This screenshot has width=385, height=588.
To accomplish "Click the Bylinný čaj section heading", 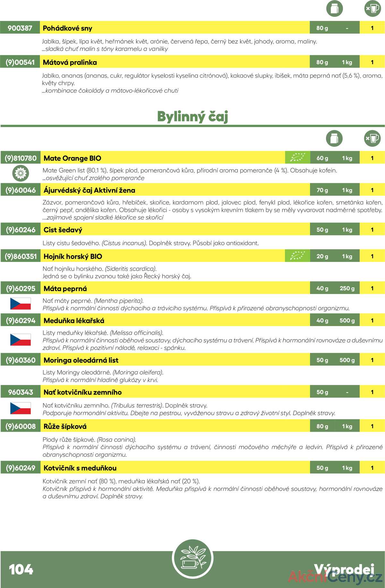I will 193,116.
